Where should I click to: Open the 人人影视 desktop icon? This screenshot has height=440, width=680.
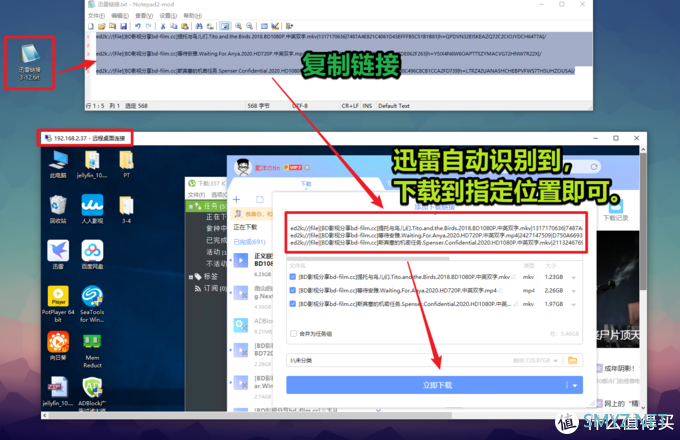92,210
